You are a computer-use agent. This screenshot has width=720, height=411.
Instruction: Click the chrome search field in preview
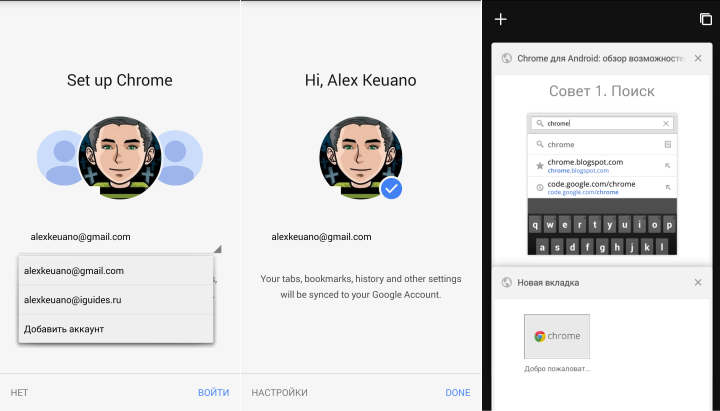coord(602,123)
